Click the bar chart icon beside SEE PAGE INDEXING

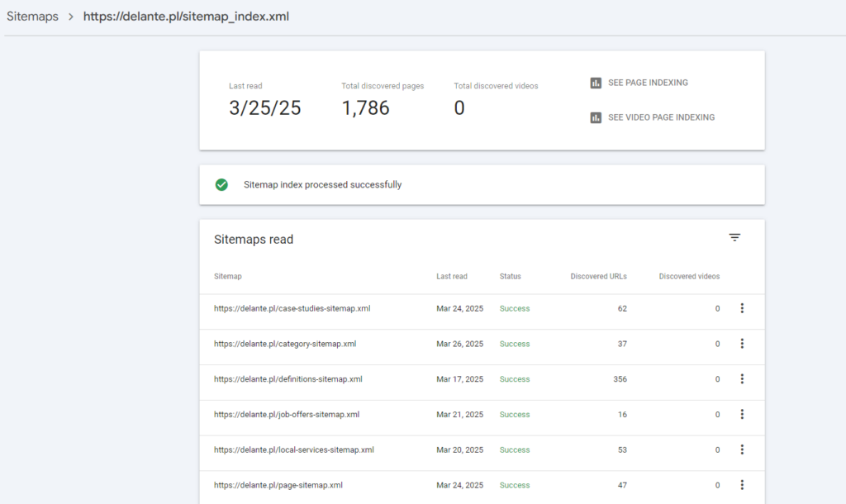tap(596, 83)
